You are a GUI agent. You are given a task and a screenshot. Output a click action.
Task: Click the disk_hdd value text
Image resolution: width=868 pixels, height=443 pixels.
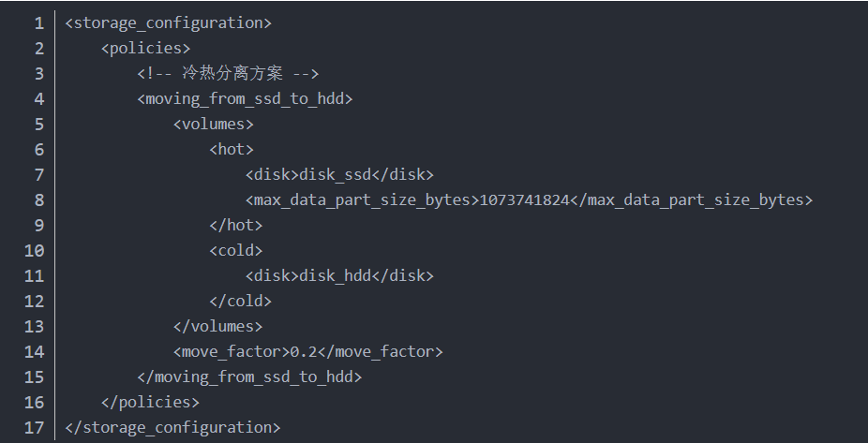(x=335, y=275)
